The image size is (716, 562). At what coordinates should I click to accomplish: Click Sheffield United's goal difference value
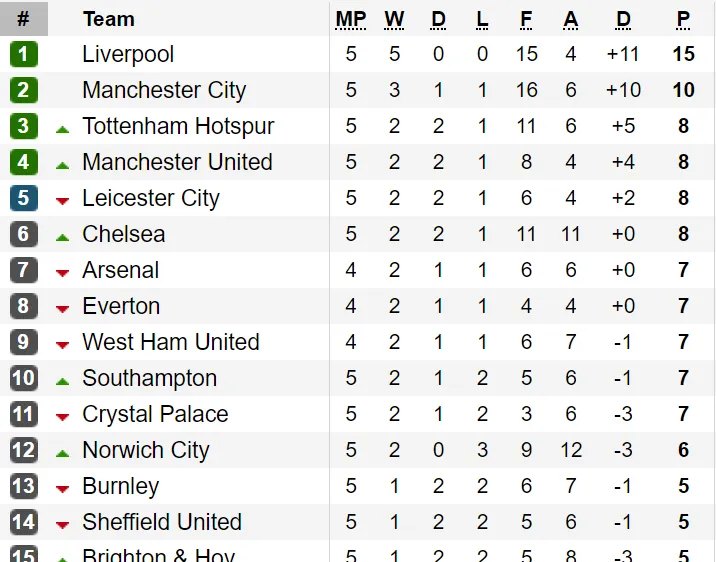pos(623,522)
